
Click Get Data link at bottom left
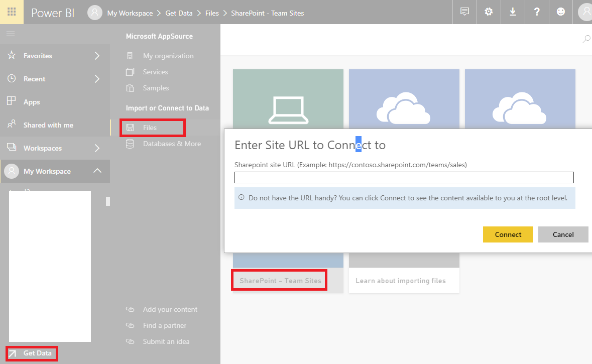pyautogui.click(x=37, y=353)
